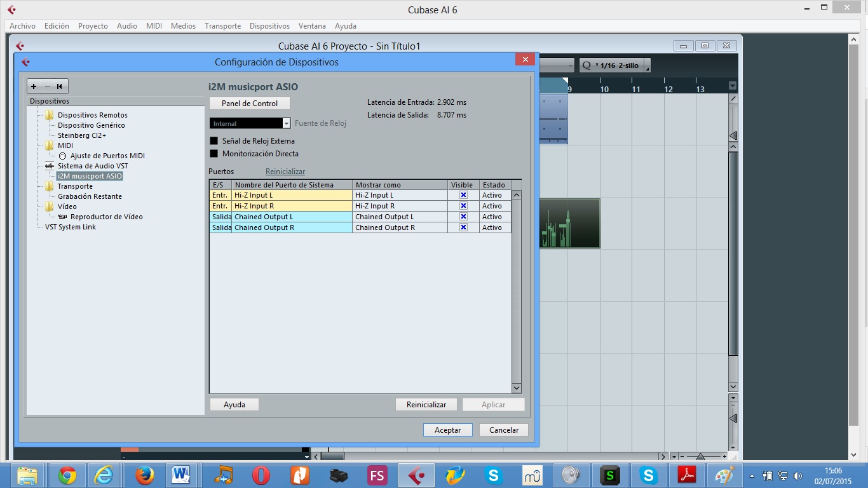
Task: Open the FS application from taskbar
Action: click(x=377, y=475)
